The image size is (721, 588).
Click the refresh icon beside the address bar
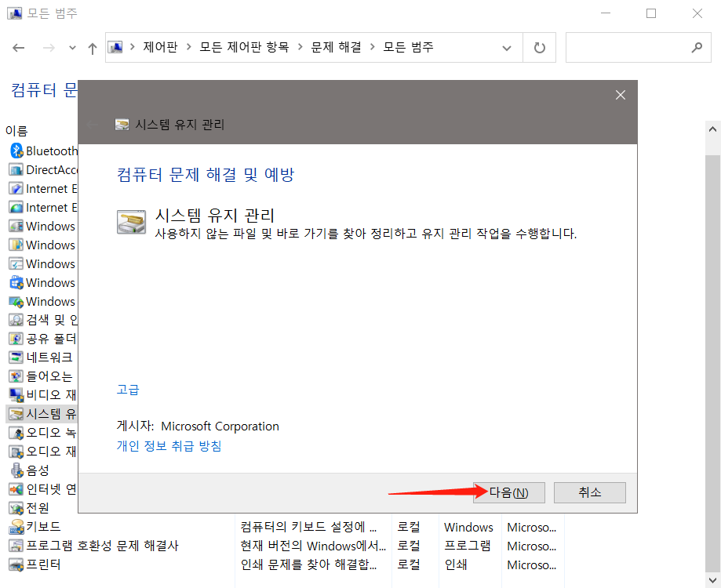[539, 47]
